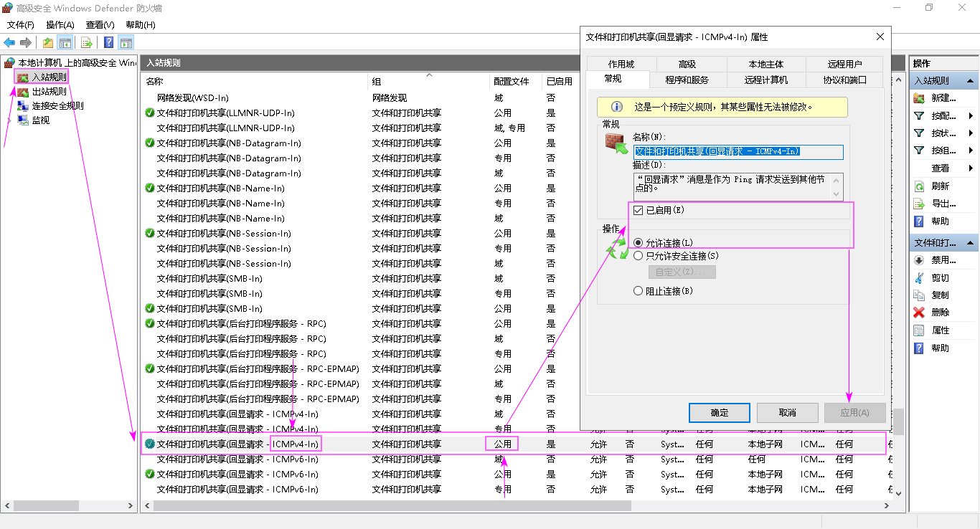Viewport: 980px width, 529px height.
Task: Click the export list icon in the toolbar
Action: coord(86,42)
